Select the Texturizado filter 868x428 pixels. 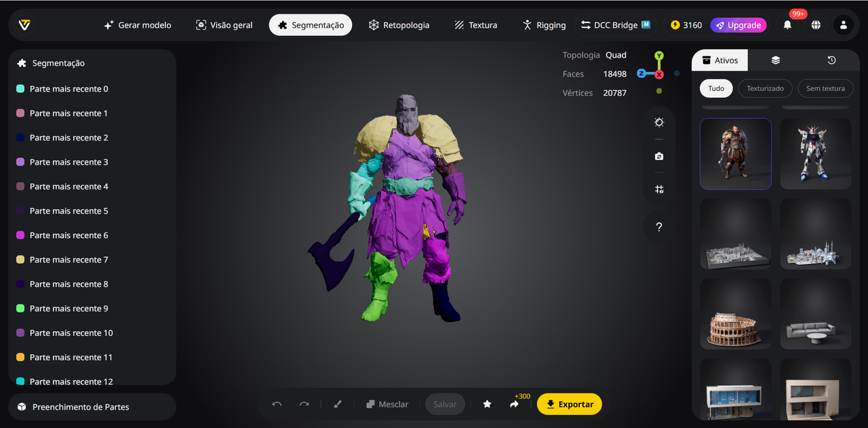tap(765, 88)
